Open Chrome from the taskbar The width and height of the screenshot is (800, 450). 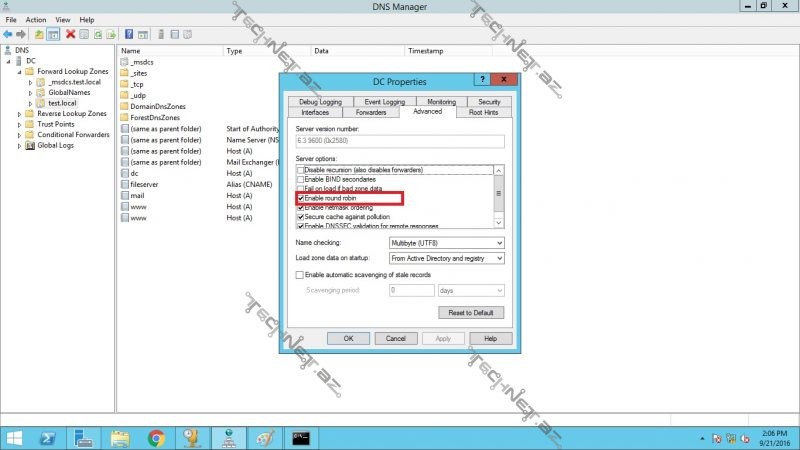click(156, 438)
